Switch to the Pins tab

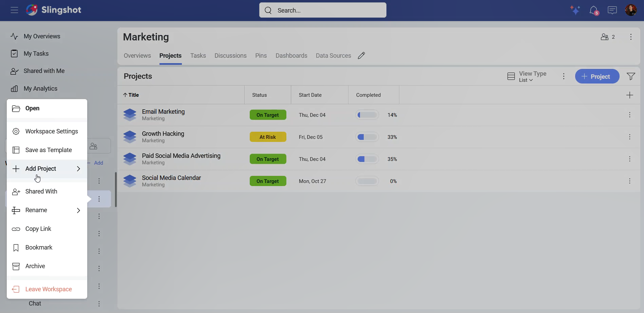pos(261,56)
